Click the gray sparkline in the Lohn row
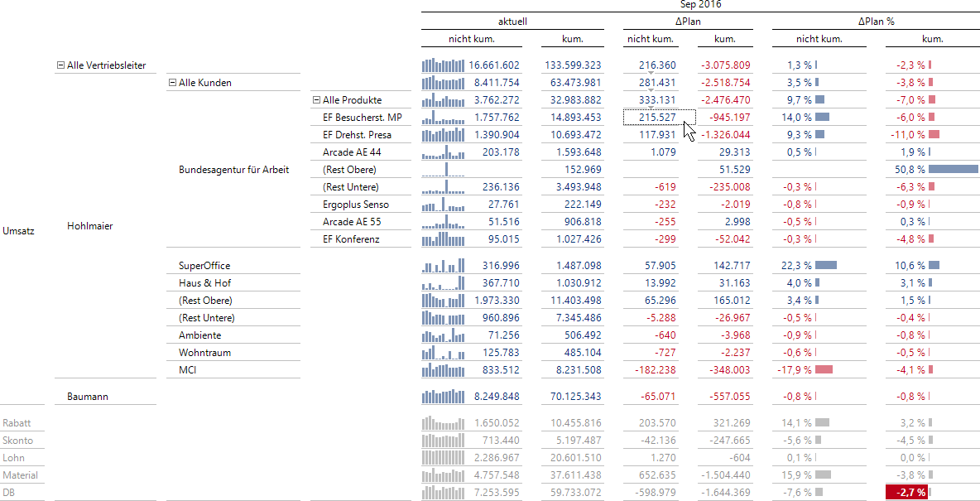The height and width of the screenshot is (501, 980). [x=443, y=458]
